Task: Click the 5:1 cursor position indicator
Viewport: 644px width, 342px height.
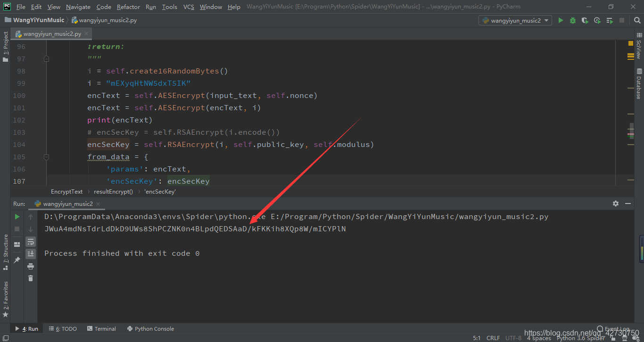Action: [477, 338]
